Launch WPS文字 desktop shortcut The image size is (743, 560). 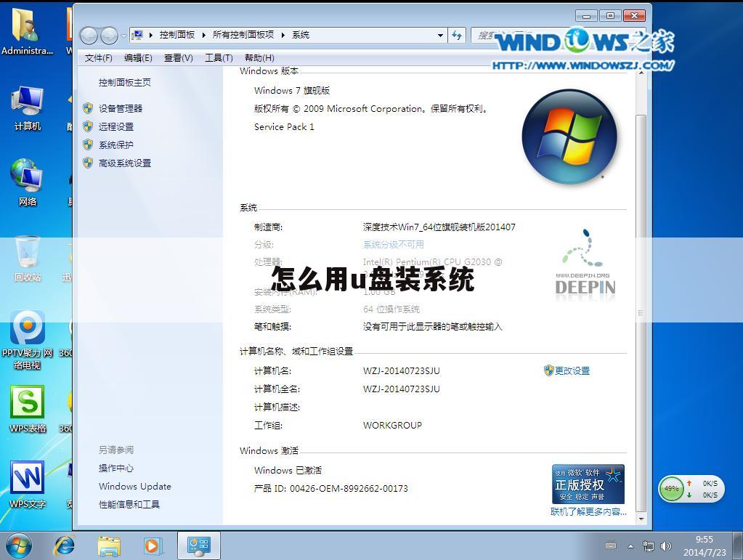tap(27, 484)
